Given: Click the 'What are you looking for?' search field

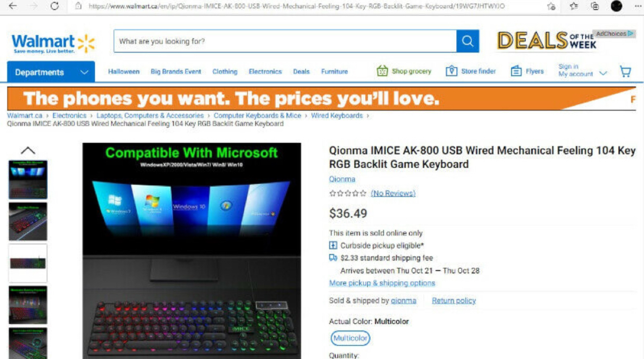Looking at the screenshot, I should (285, 41).
